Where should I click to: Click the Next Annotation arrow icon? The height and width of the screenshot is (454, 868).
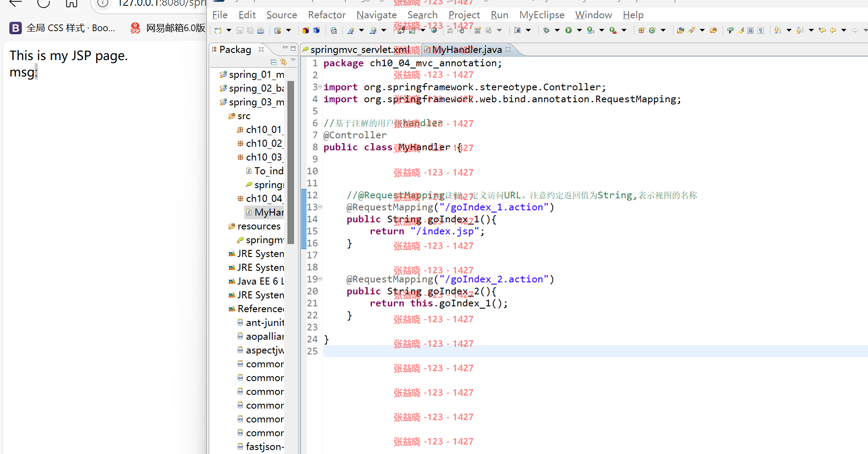777,30
